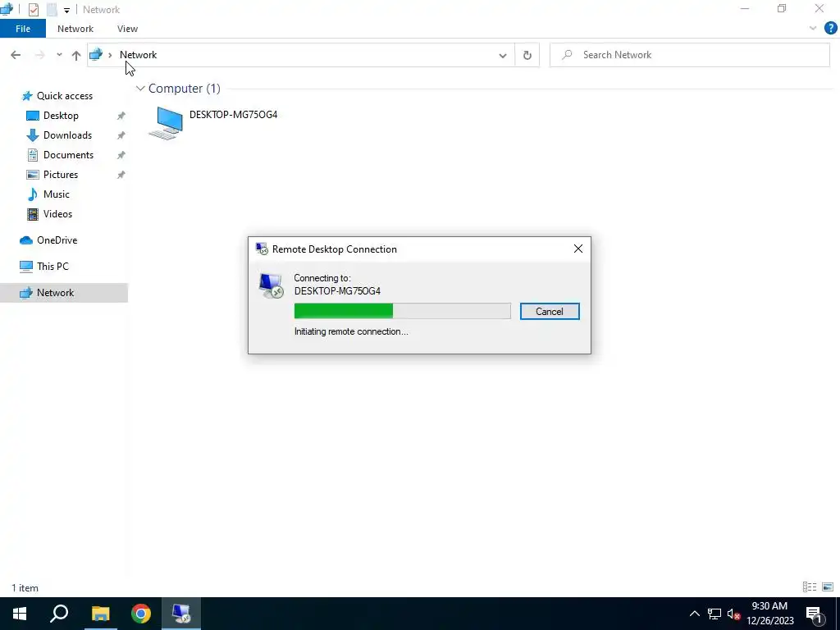Open the Windows Start menu
Screen dimensions: 840x630
(20, 614)
